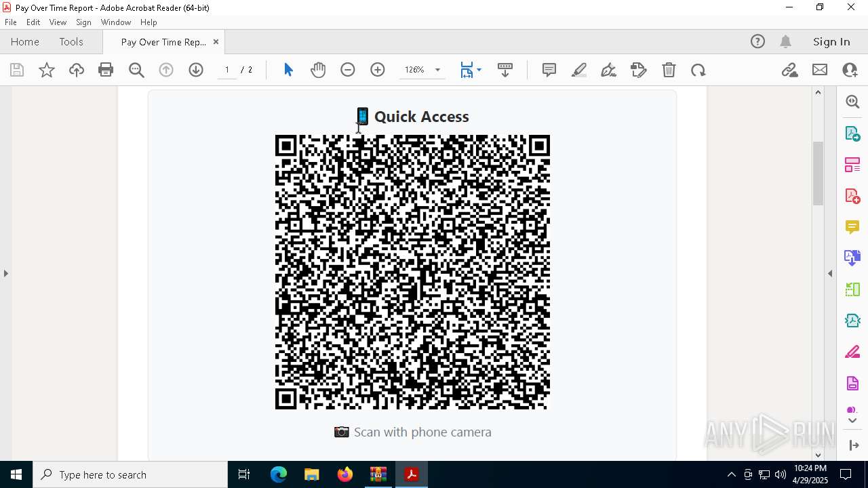This screenshot has height=488, width=868.
Task: Switch to Tools tab
Action: click(71, 42)
